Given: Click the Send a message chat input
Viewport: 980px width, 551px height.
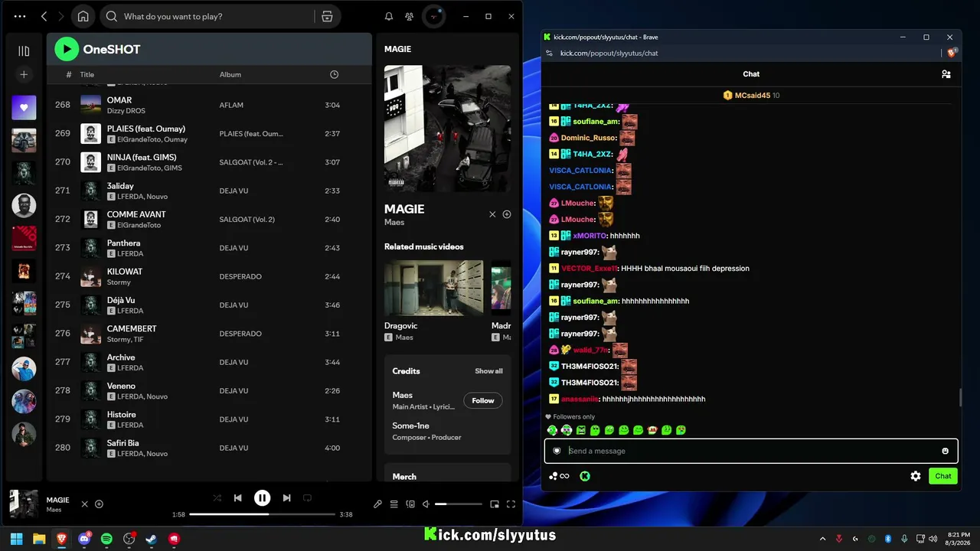Looking at the screenshot, I should coord(751,451).
